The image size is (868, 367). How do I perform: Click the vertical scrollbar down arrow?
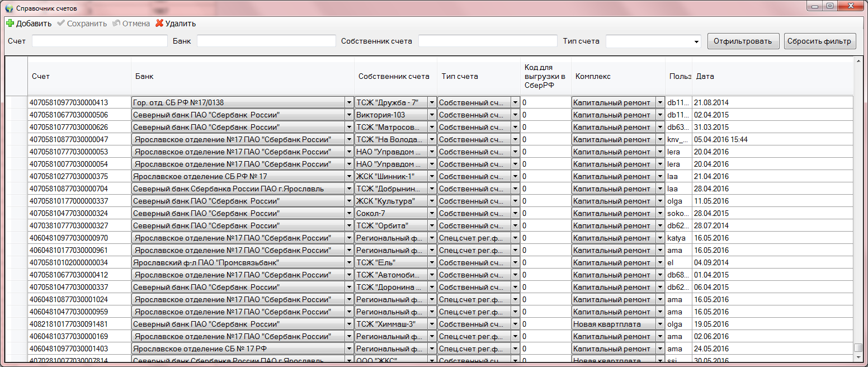pyautogui.click(x=858, y=357)
